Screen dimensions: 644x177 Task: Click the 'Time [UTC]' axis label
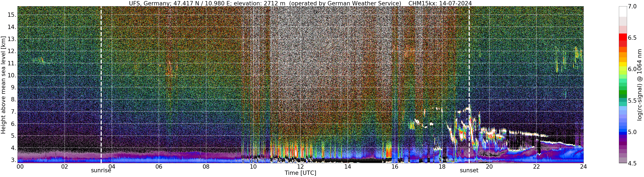tap(300, 173)
